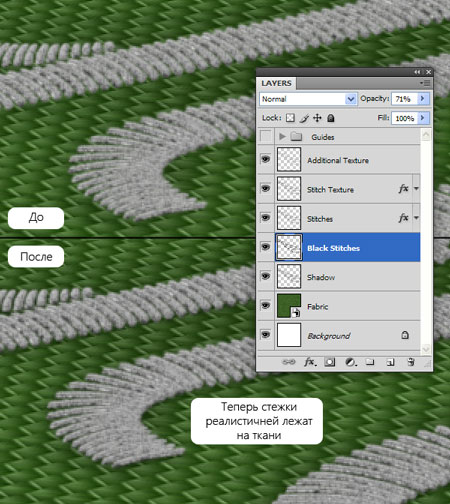Lock position move icon
Image resolution: width=450 pixels, height=504 pixels.
pos(317,118)
